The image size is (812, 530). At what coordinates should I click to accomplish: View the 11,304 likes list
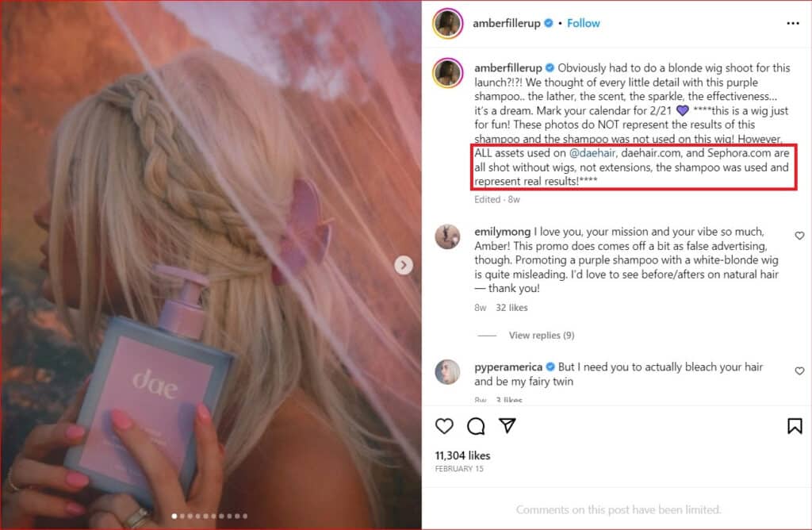coord(462,455)
